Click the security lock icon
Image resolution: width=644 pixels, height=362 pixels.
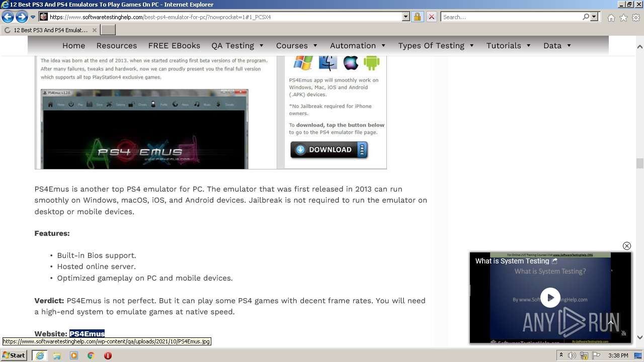[417, 17]
